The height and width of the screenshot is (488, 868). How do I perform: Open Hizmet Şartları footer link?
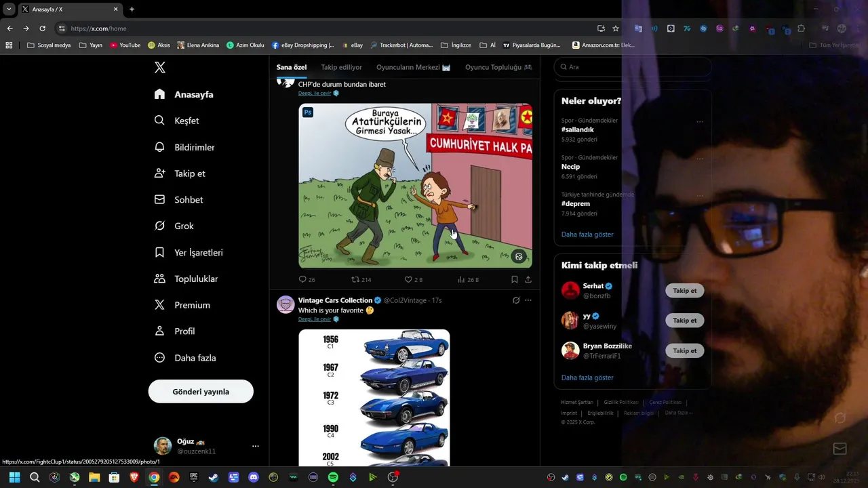(577, 403)
